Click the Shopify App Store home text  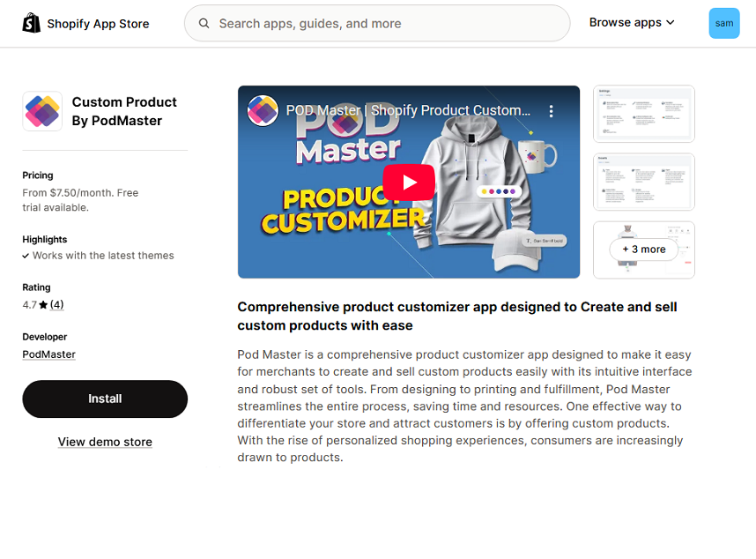98,24
